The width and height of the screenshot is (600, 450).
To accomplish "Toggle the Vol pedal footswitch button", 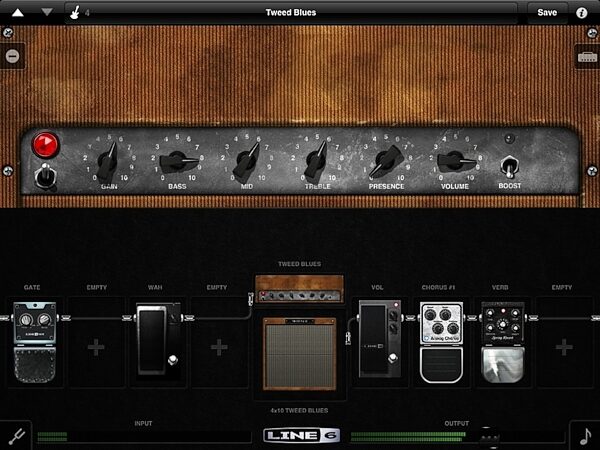I will [393, 358].
